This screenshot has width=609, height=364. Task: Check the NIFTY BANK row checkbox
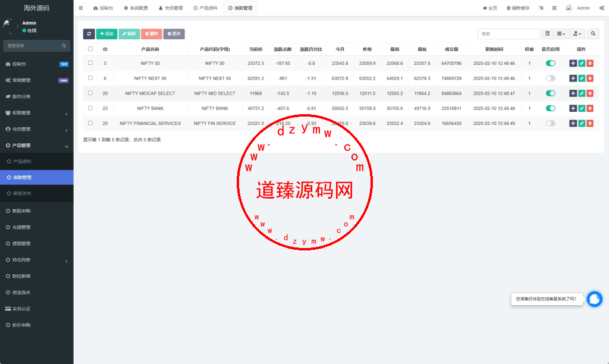coord(90,108)
